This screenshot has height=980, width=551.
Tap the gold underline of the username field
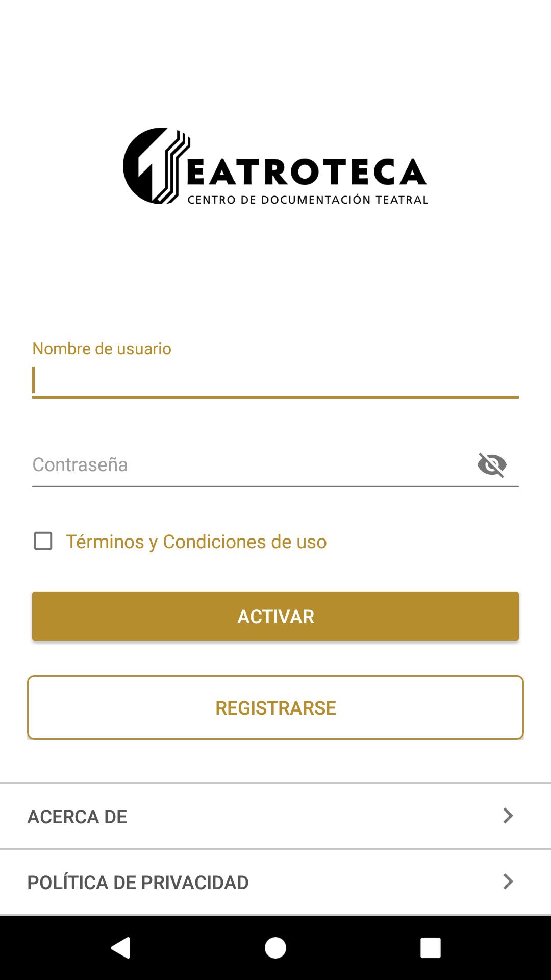click(275, 397)
